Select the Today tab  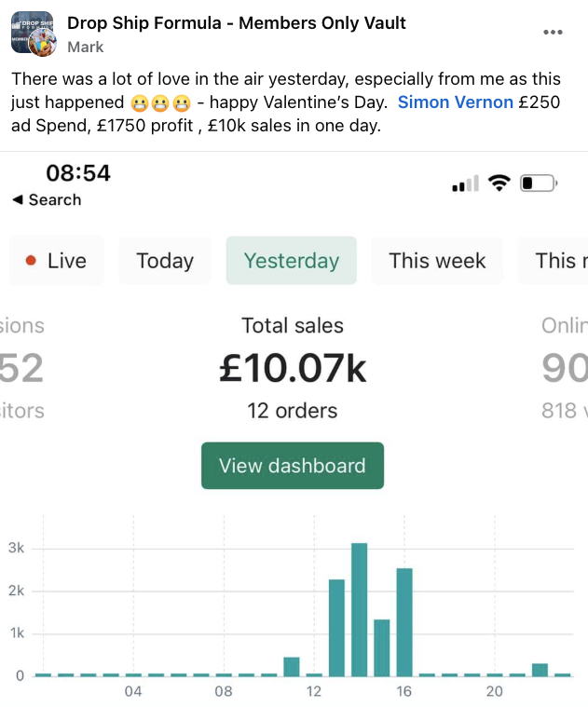(165, 260)
